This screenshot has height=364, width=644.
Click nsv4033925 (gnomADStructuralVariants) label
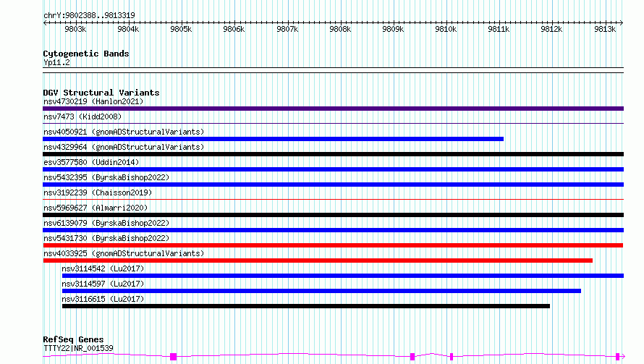[124, 253]
